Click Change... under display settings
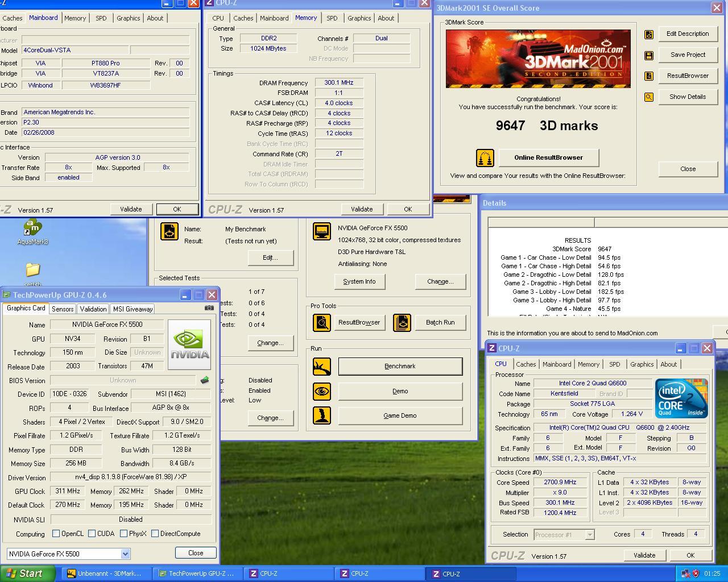This screenshot has width=728, height=582. (440, 281)
